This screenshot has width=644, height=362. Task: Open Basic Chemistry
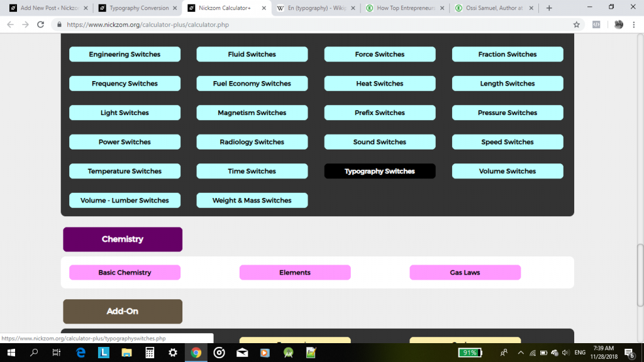point(125,272)
